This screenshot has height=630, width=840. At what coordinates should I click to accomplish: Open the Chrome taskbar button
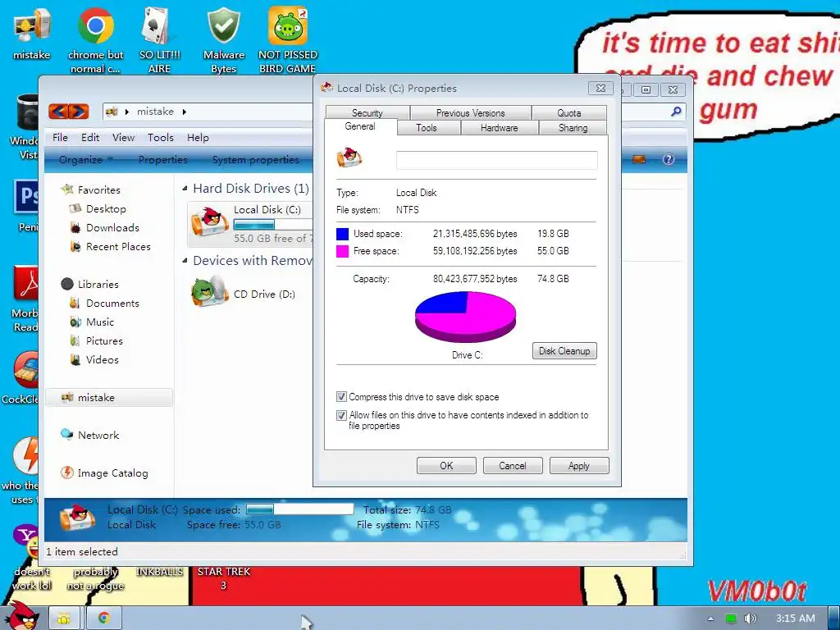pyautogui.click(x=104, y=619)
